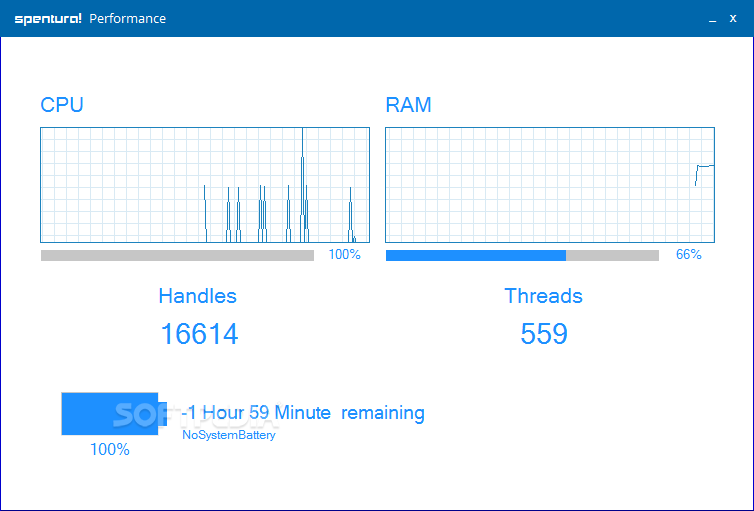Click the '-1 Hour 59 Minute remaining' text
The image size is (754, 511).
point(303,412)
